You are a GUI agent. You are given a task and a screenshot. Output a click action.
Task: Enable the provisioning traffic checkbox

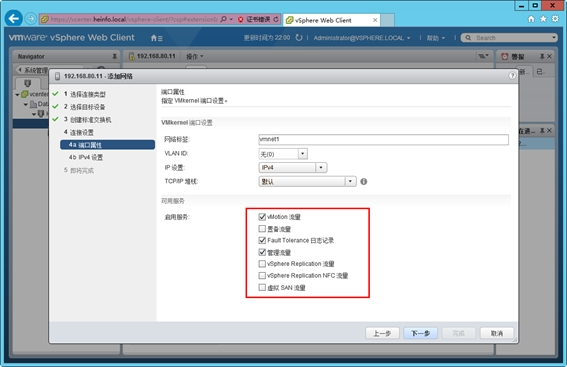click(x=262, y=229)
